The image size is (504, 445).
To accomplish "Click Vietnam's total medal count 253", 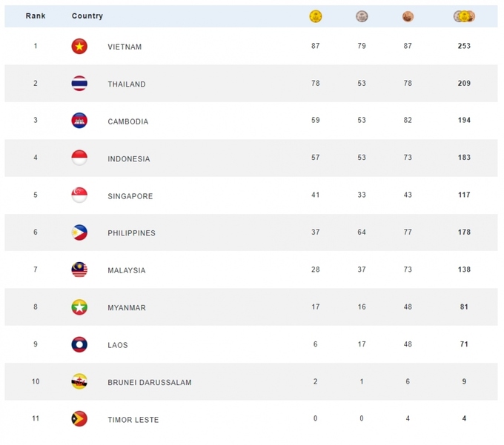I will tap(464, 46).
